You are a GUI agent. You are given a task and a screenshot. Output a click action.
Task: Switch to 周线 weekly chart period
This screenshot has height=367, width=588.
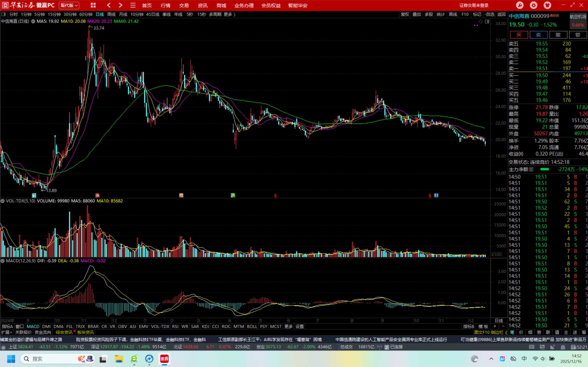tap(111, 14)
